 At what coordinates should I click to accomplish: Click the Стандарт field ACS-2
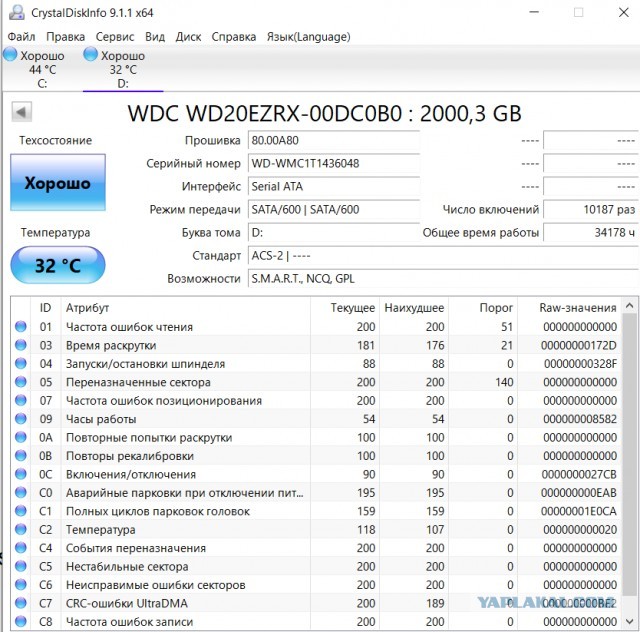[x=443, y=256]
